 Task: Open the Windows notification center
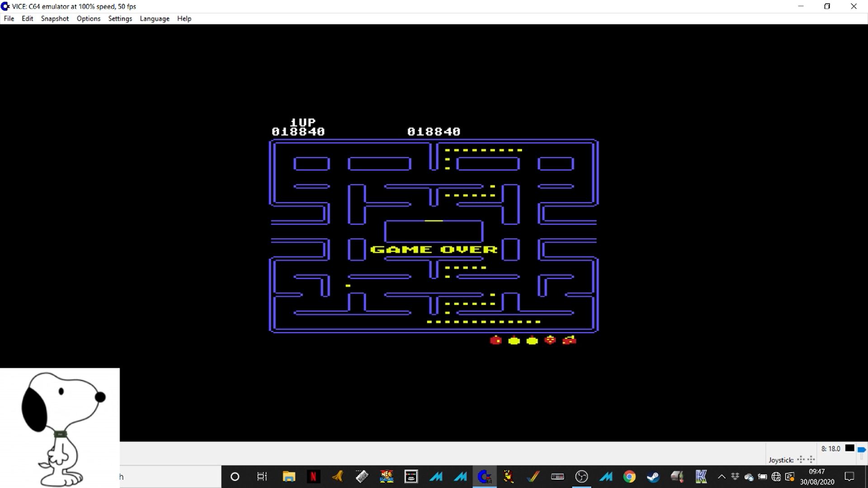849,477
